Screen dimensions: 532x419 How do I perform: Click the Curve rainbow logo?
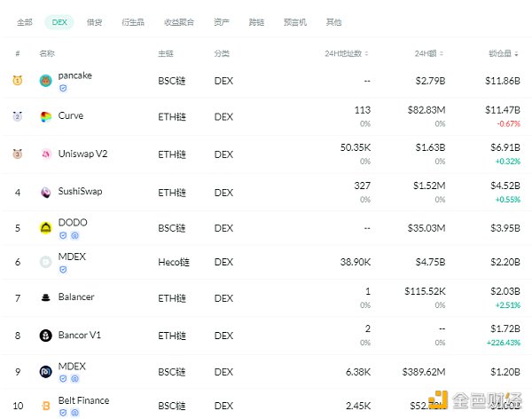click(46, 116)
